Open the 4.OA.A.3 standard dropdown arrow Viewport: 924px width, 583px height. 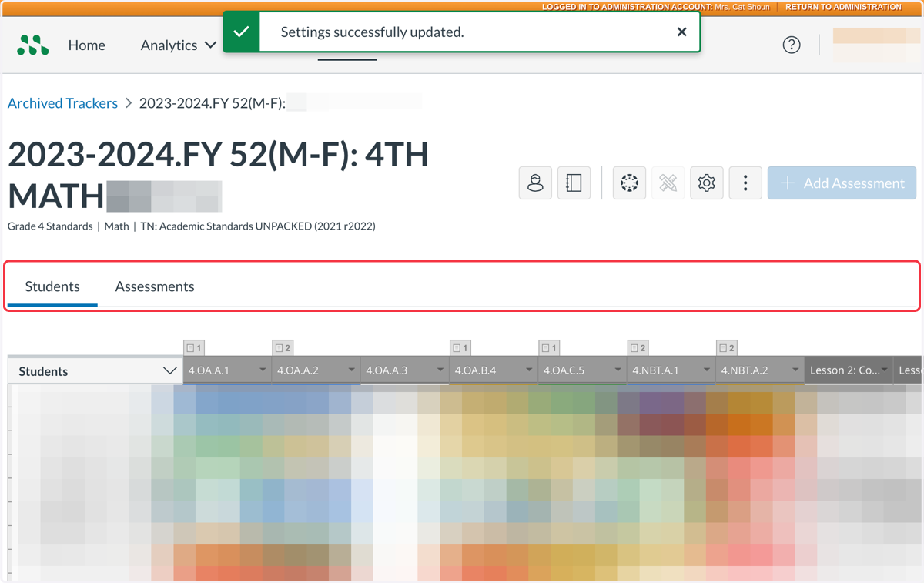click(440, 370)
